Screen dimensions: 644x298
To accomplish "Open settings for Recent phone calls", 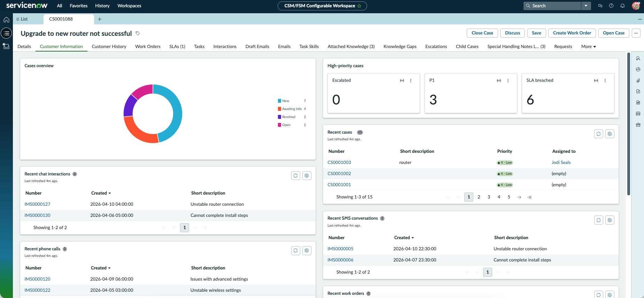I will (x=307, y=251).
